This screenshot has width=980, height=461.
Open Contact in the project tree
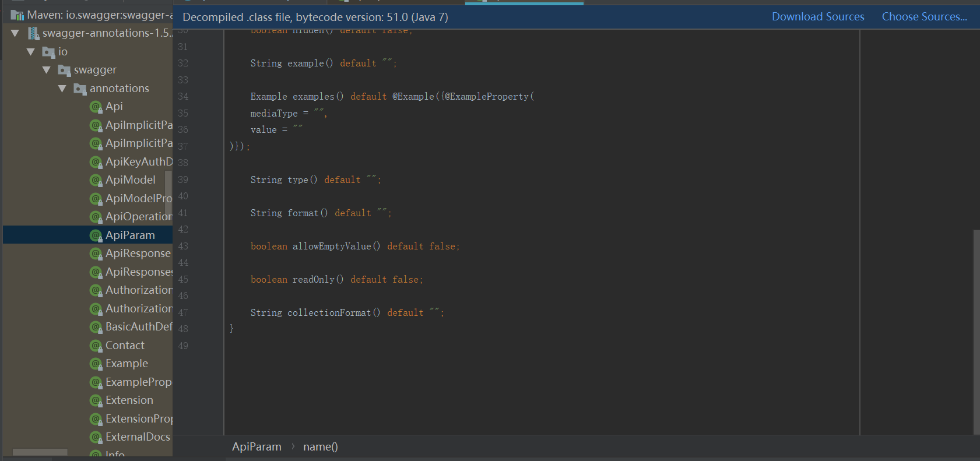click(125, 346)
